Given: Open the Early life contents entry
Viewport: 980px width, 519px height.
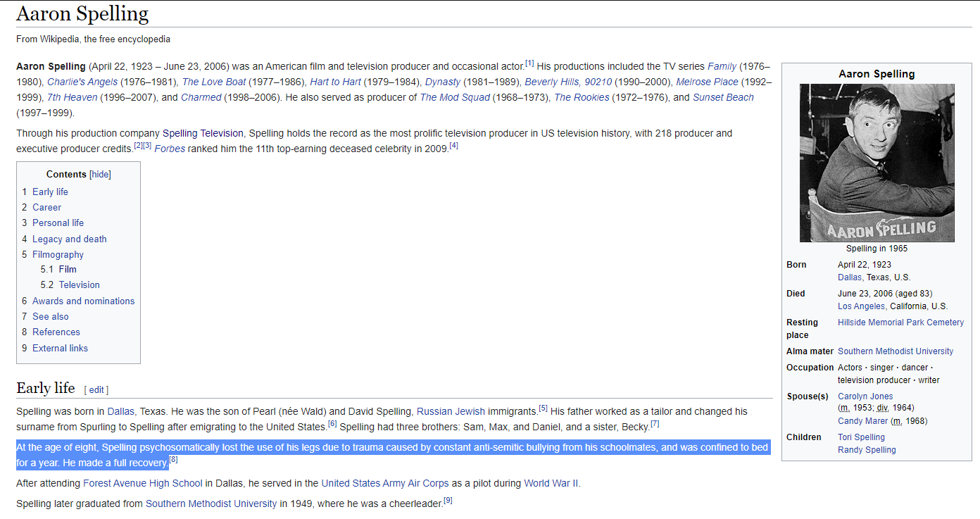Looking at the screenshot, I should (x=50, y=192).
